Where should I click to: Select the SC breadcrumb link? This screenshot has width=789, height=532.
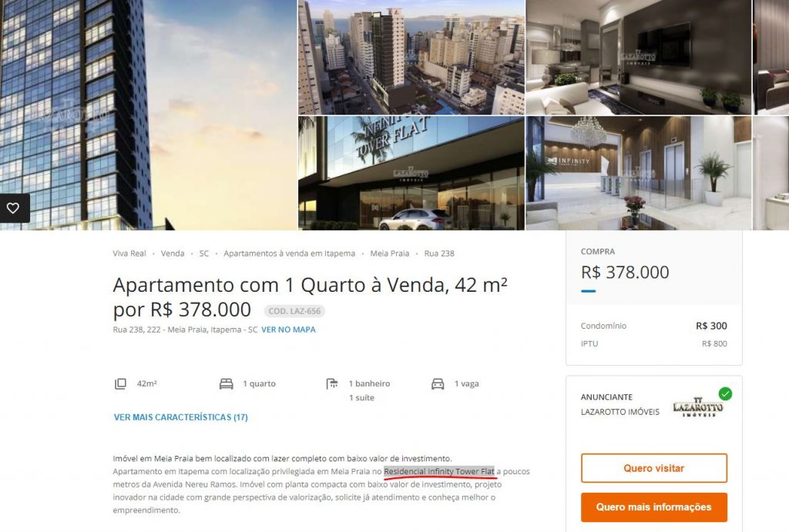203,253
